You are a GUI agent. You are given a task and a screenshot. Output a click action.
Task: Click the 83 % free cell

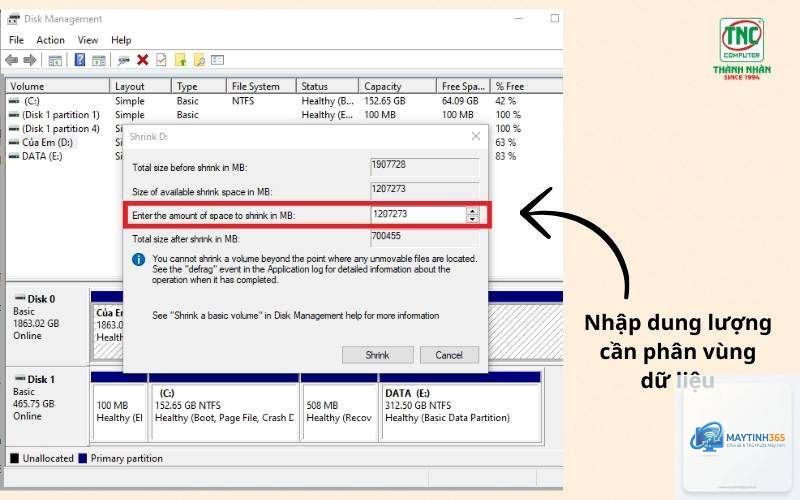coord(506,156)
